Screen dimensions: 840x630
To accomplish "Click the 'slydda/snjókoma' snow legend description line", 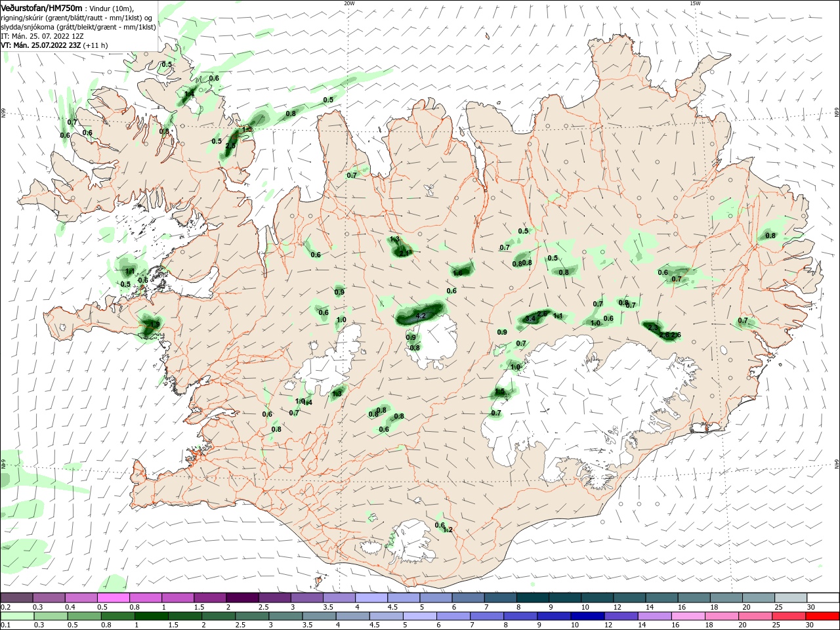I will click(x=78, y=27).
